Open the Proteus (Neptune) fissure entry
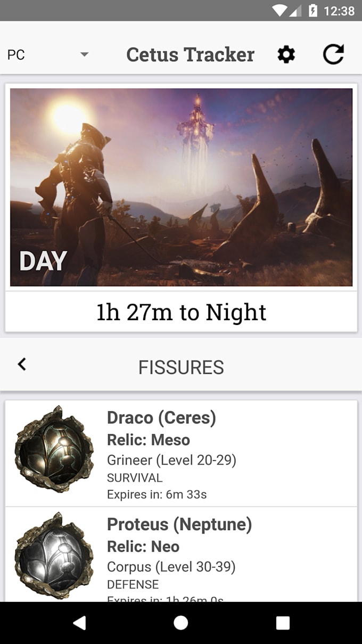The height and width of the screenshot is (644, 362). 181,555
